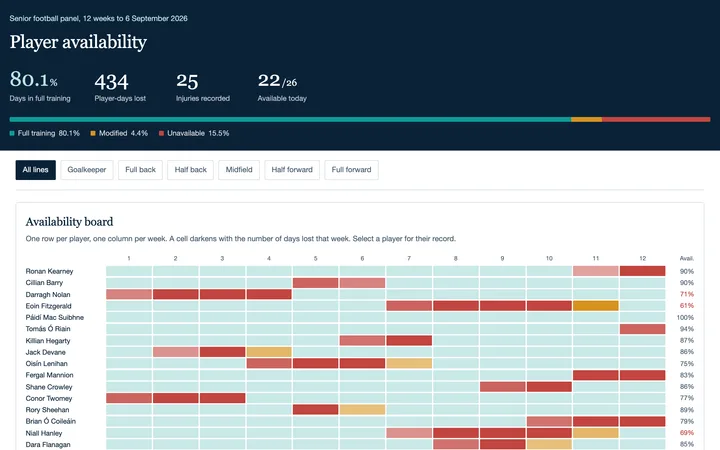
Task: Click the 80.1% days in full training stat
Action: pos(40,86)
